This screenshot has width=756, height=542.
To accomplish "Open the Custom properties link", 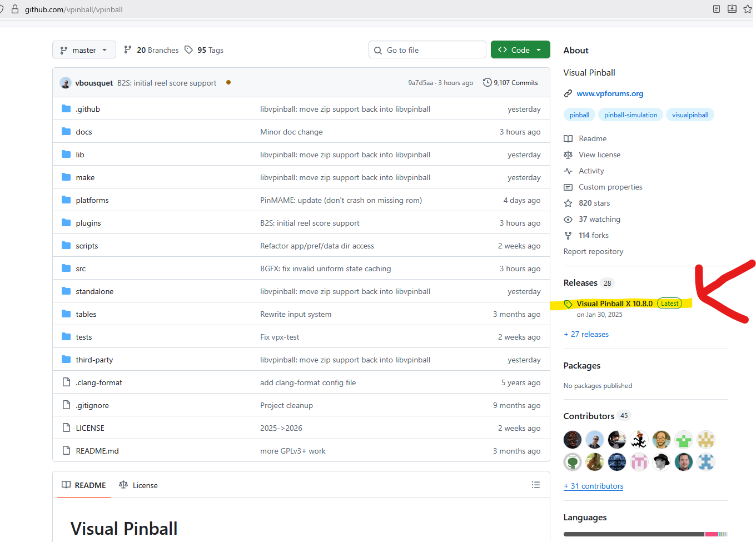I will (603, 187).
